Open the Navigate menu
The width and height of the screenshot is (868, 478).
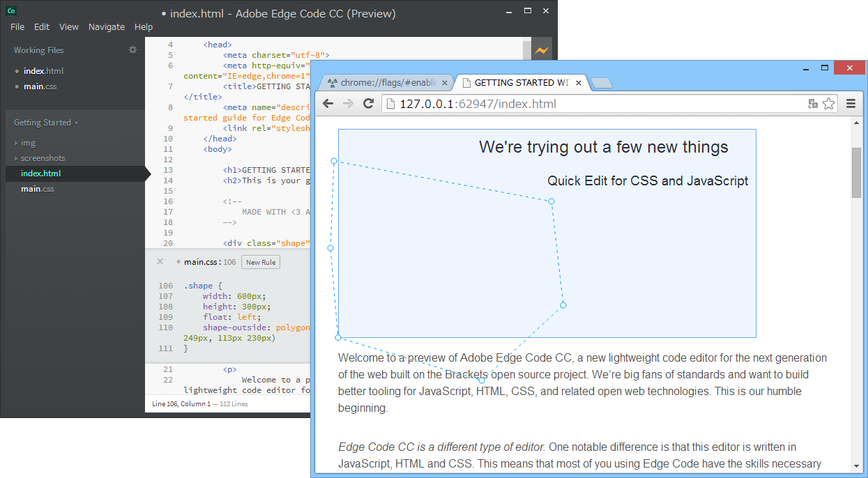(107, 26)
